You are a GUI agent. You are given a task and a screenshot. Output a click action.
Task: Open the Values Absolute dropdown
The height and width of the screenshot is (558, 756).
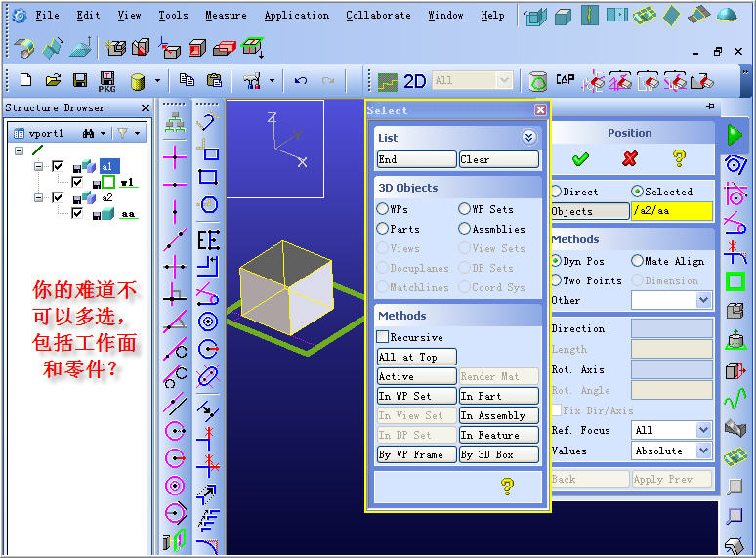(x=703, y=451)
